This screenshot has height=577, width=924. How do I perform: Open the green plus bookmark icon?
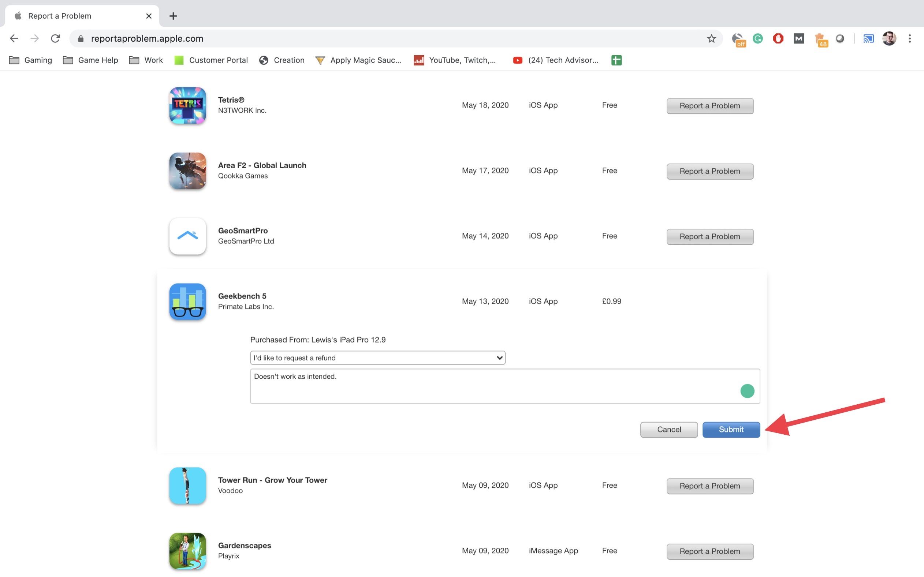616,60
